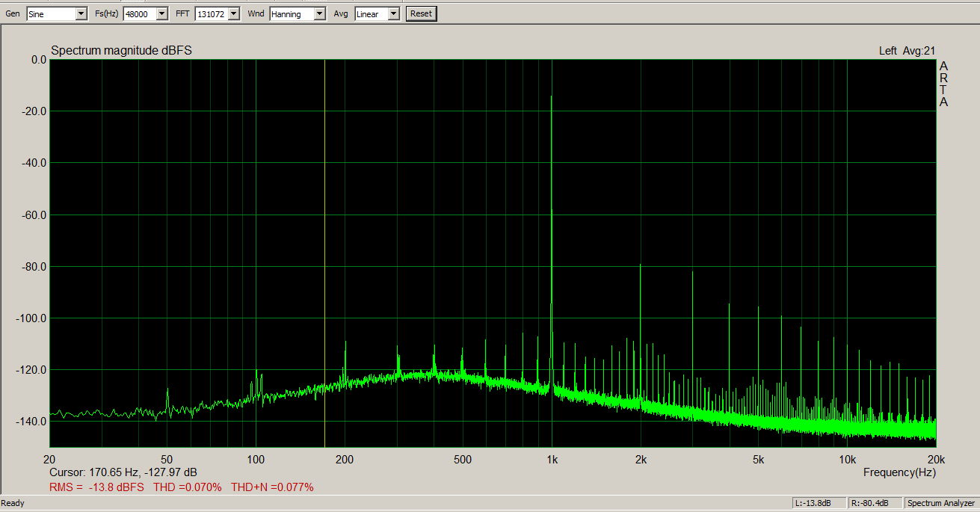
Task: Click the L:-13.8dB level indicator in status bar
Action: point(819,503)
